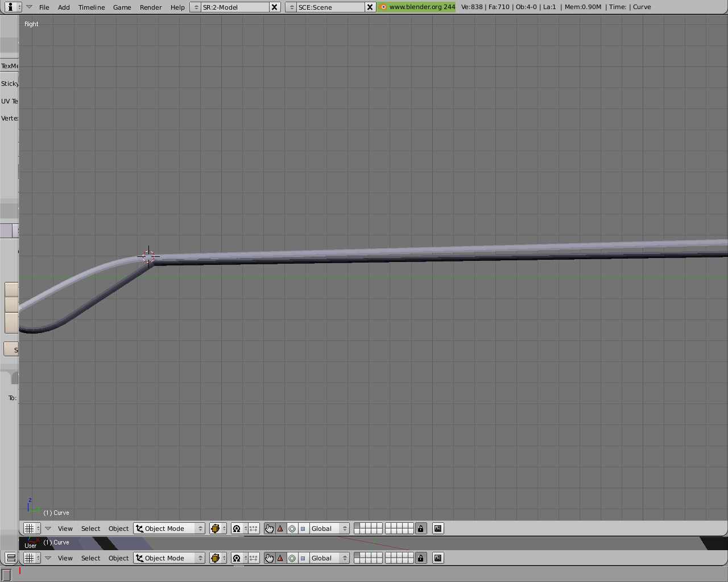Open pivot point selector in User view header
The width and height of the screenshot is (728, 582).
[x=239, y=558]
